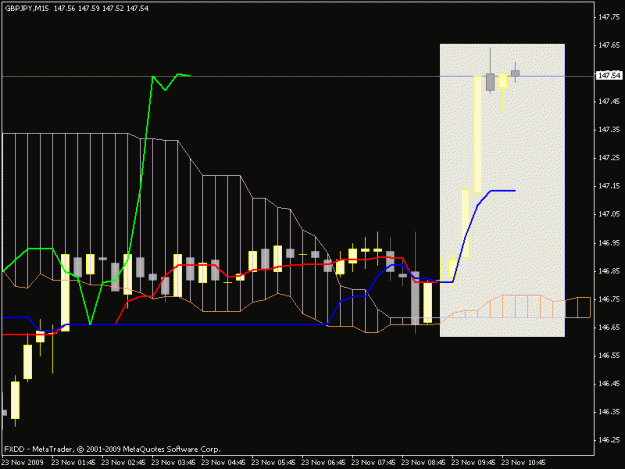Click the 146.45 price axis label
Viewport: 625px width, 469px height.
tap(609, 384)
